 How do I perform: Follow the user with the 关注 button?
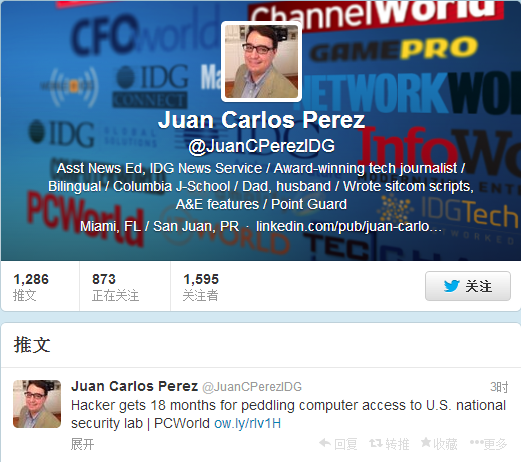coord(468,286)
